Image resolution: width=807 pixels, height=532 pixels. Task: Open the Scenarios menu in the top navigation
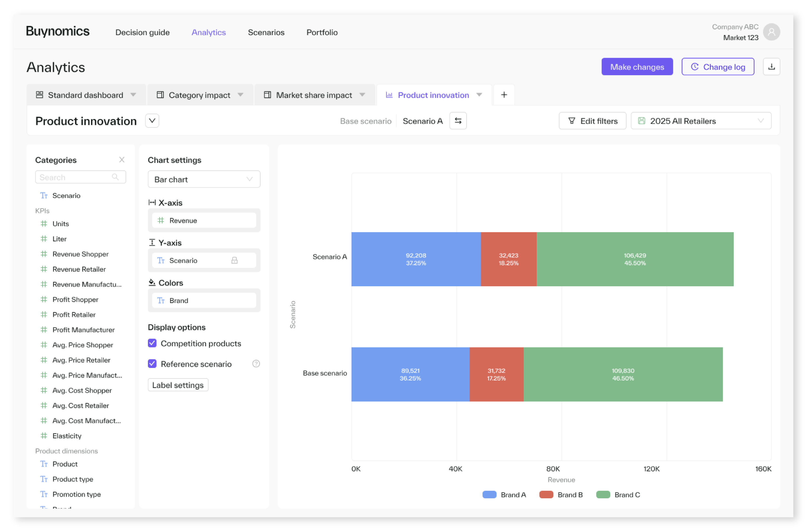click(x=266, y=32)
